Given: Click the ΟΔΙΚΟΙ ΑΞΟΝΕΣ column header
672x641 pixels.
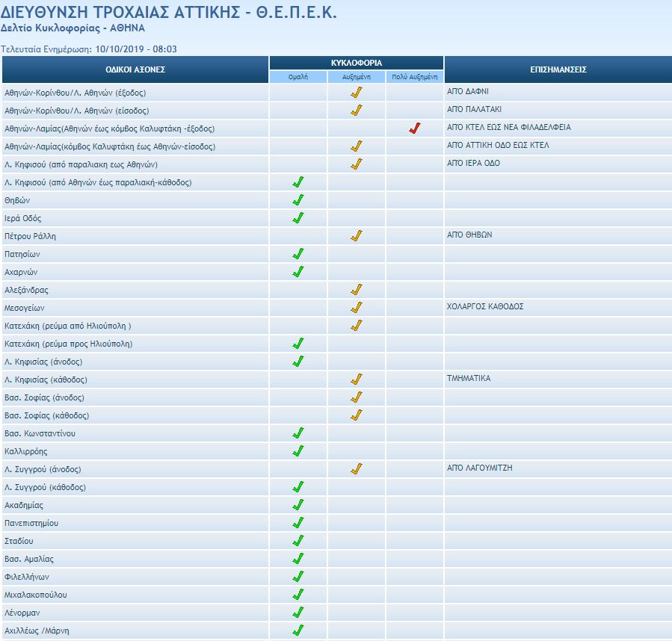Looking at the screenshot, I should pos(135,69).
